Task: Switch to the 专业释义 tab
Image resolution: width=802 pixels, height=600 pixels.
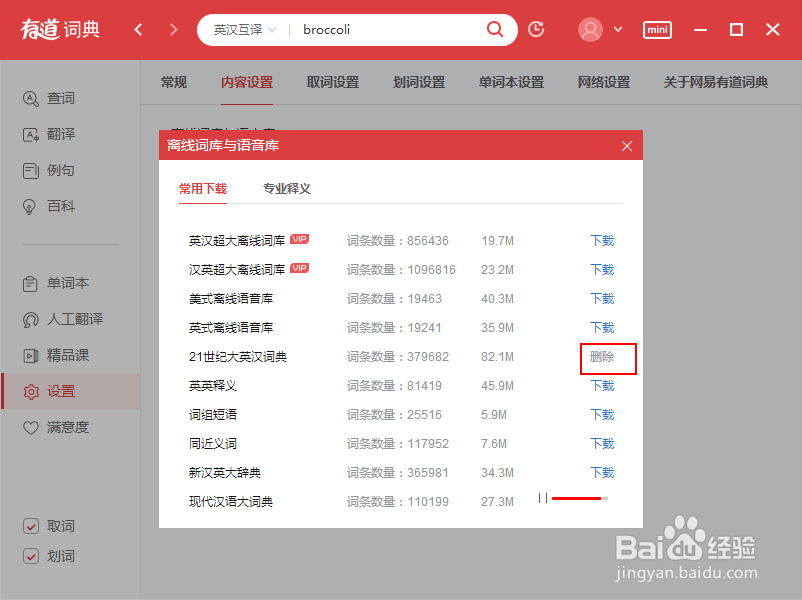Action: (x=286, y=189)
